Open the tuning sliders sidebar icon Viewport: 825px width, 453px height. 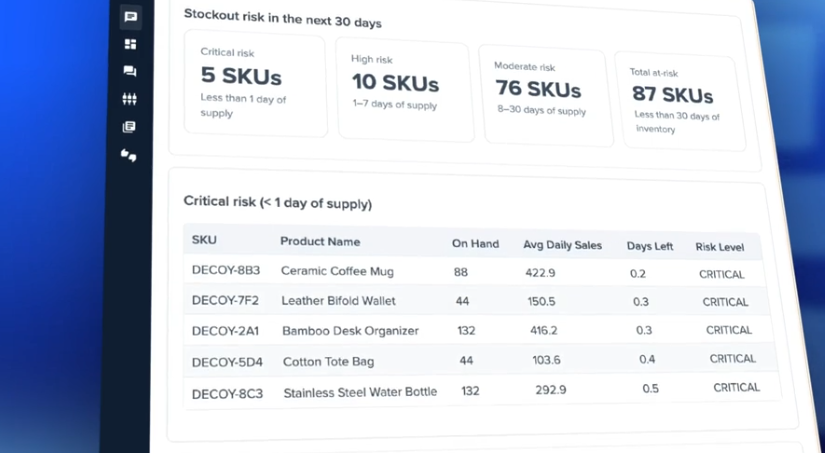coord(129,99)
